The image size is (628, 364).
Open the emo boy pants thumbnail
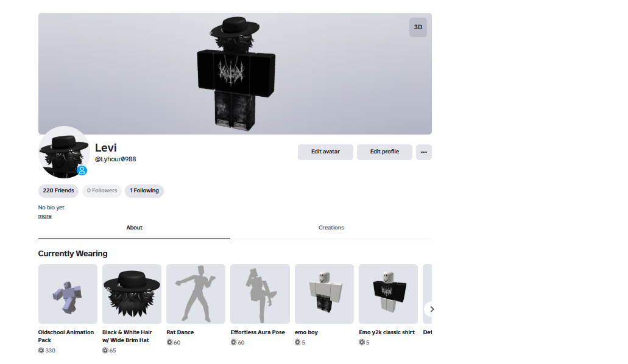pyautogui.click(x=325, y=294)
